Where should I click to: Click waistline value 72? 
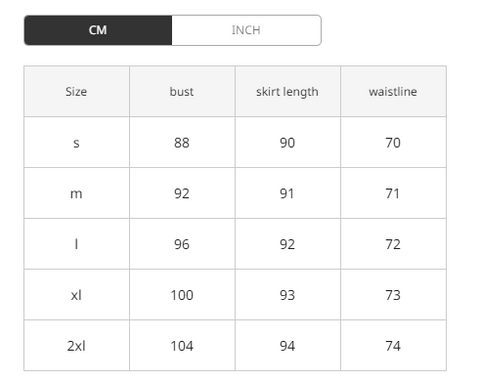click(x=393, y=244)
